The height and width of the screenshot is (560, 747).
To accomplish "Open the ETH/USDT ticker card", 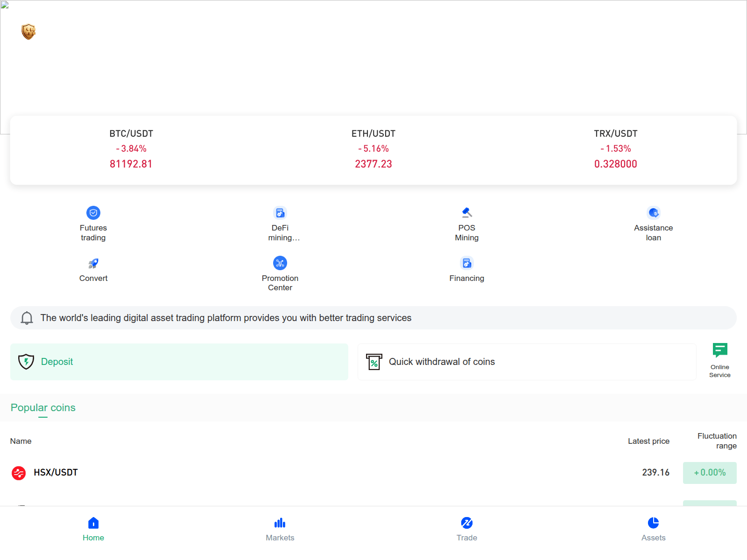I will pyautogui.click(x=373, y=149).
